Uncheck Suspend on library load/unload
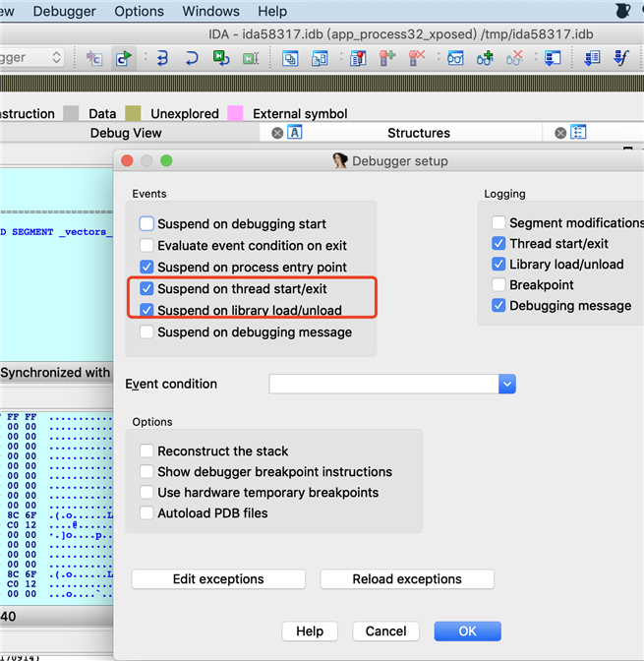This screenshot has width=644, height=661. [146, 310]
